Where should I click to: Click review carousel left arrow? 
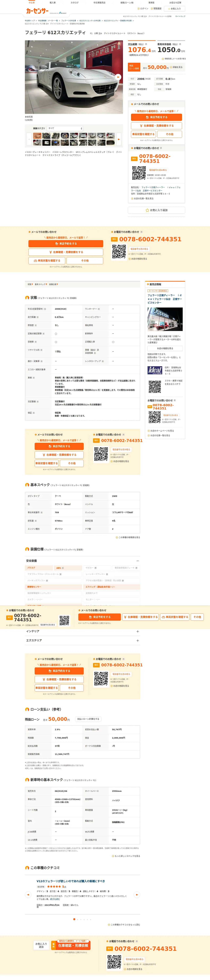coord(28,895)
